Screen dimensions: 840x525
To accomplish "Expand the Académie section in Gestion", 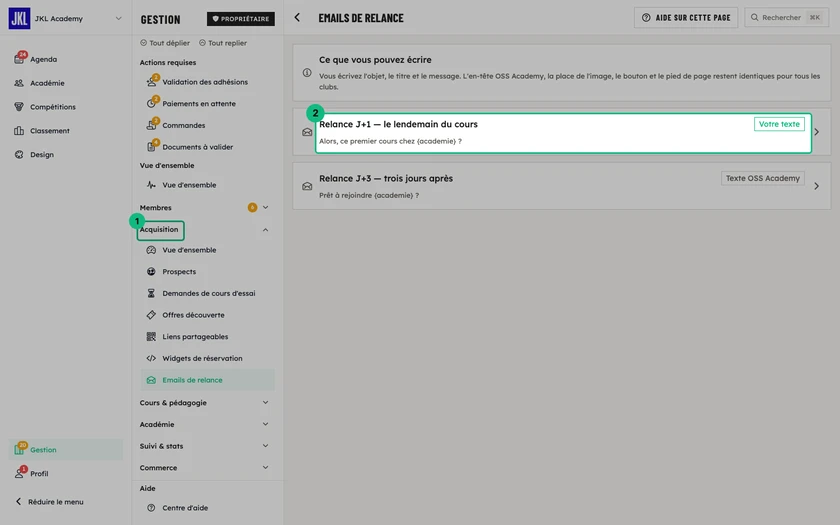I will 265,424.
